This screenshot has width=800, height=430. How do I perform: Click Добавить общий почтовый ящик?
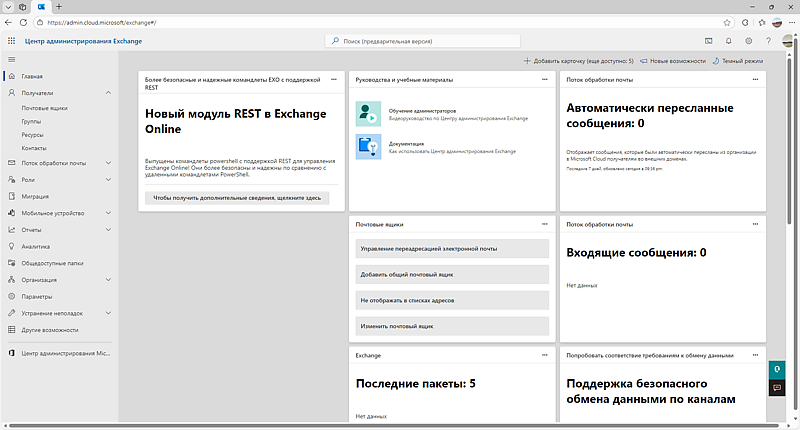[x=452, y=274]
